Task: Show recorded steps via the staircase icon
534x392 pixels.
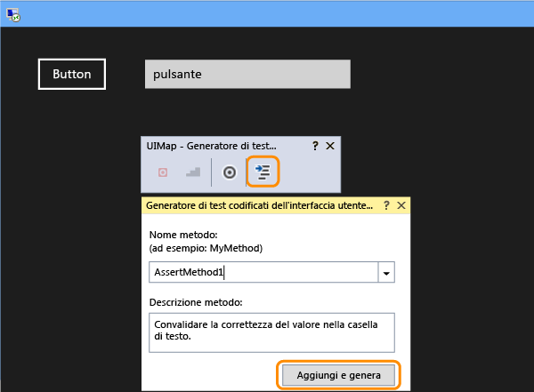Action: (193, 172)
